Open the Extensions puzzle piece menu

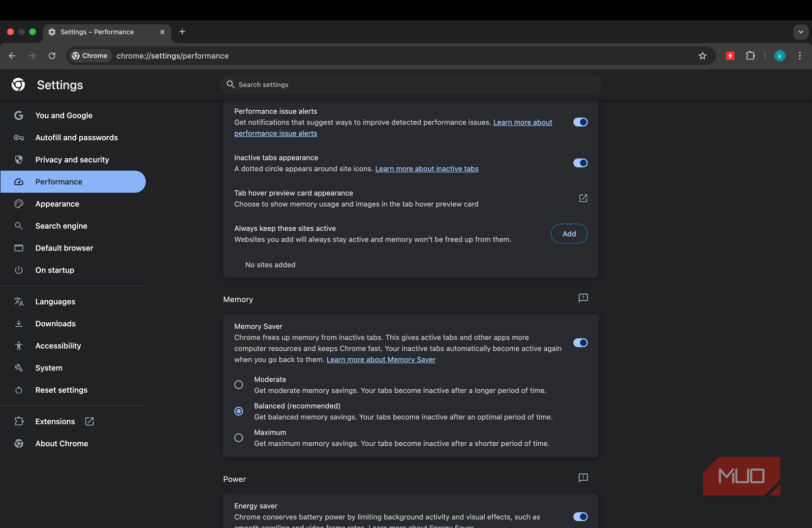point(750,56)
